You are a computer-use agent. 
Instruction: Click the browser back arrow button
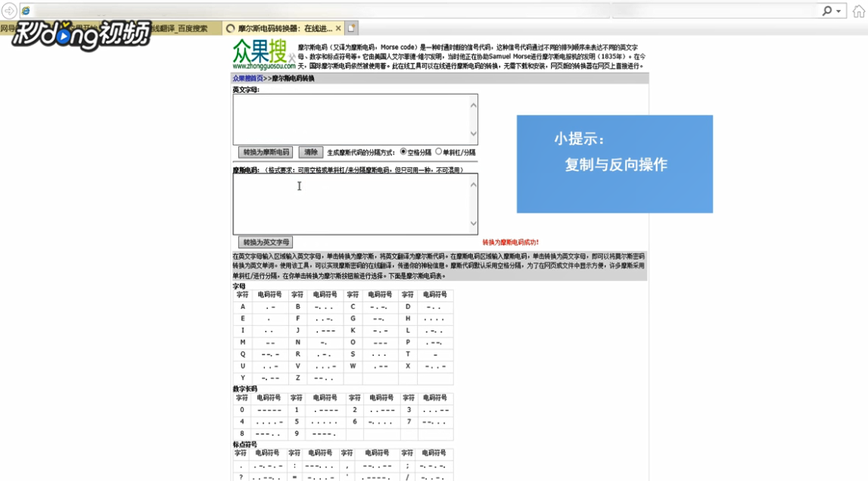click(9, 11)
